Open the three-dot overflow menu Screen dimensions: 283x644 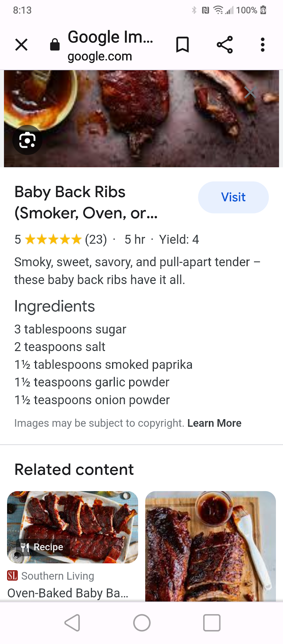tap(263, 45)
